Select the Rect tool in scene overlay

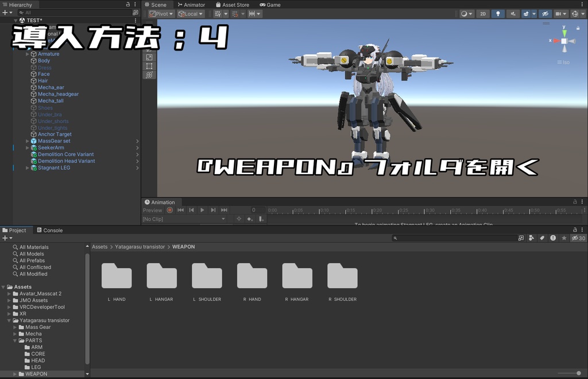click(149, 66)
